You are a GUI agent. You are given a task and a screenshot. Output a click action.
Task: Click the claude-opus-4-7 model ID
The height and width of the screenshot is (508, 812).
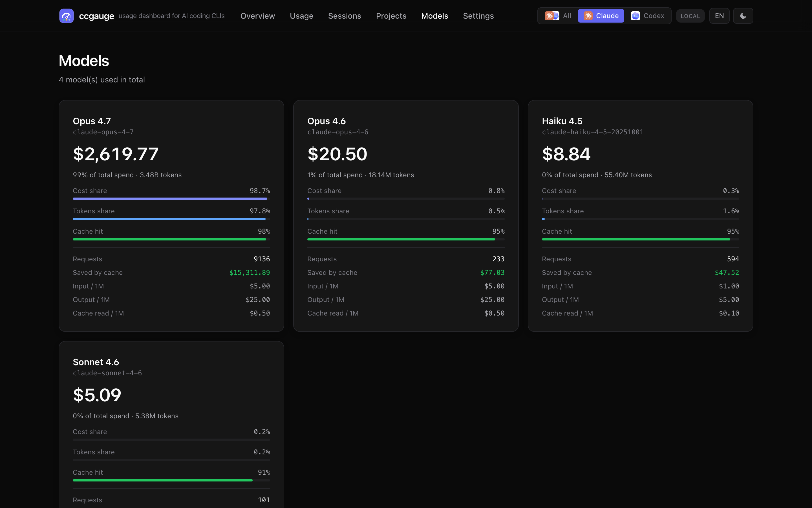[x=103, y=132]
